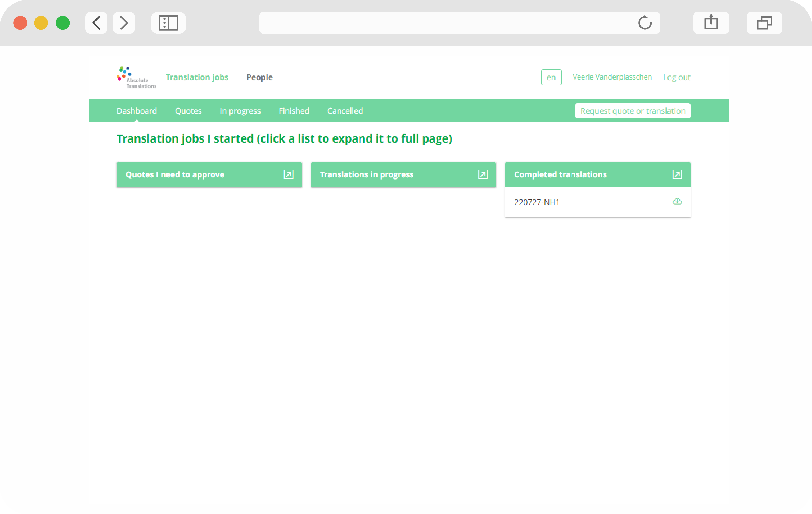Viewport: 812px width, 514px height.
Task: Switch to the Dashboard tab
Action: (x=137, y=111)
